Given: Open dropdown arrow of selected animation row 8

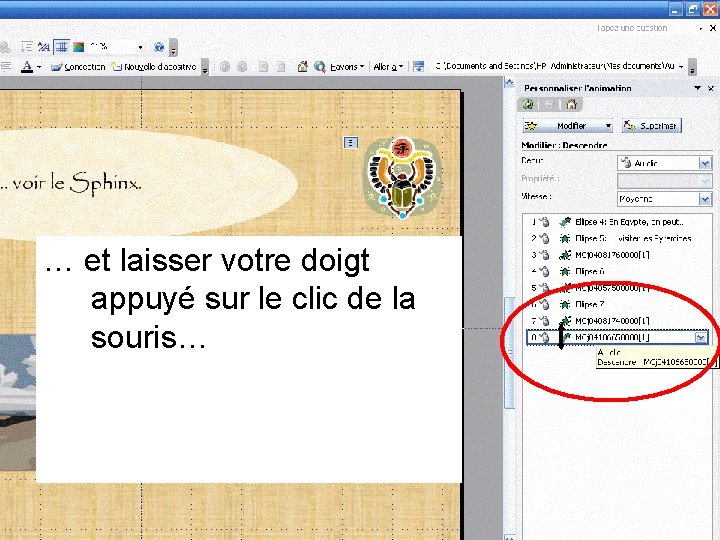Looking at the screenshot, I should coord(701,338).
